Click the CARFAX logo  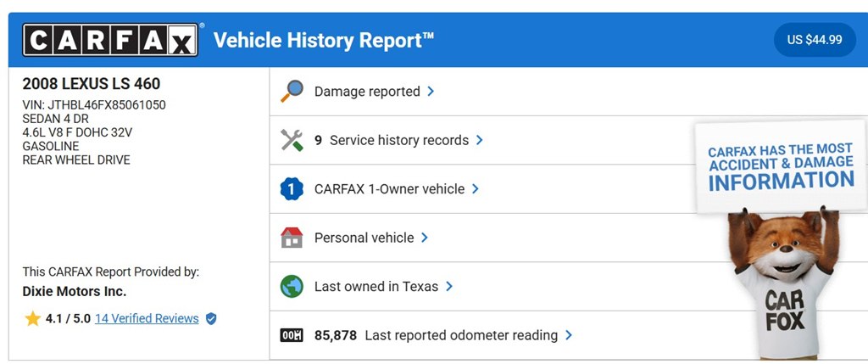(110, 40)
